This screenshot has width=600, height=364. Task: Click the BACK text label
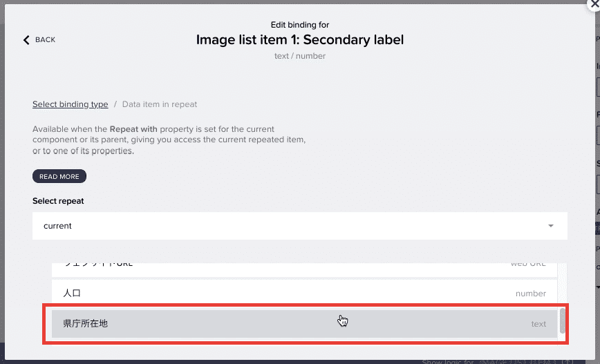point(45,40)
